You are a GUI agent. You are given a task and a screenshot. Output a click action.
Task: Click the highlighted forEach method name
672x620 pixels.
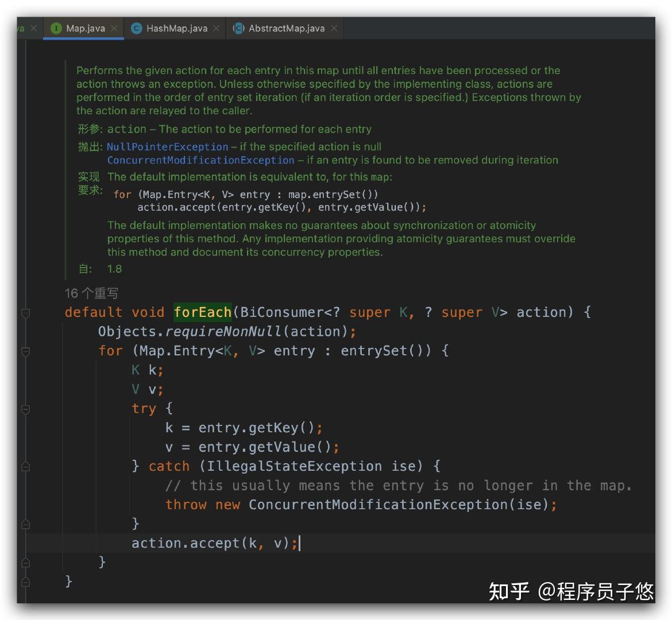202,312
